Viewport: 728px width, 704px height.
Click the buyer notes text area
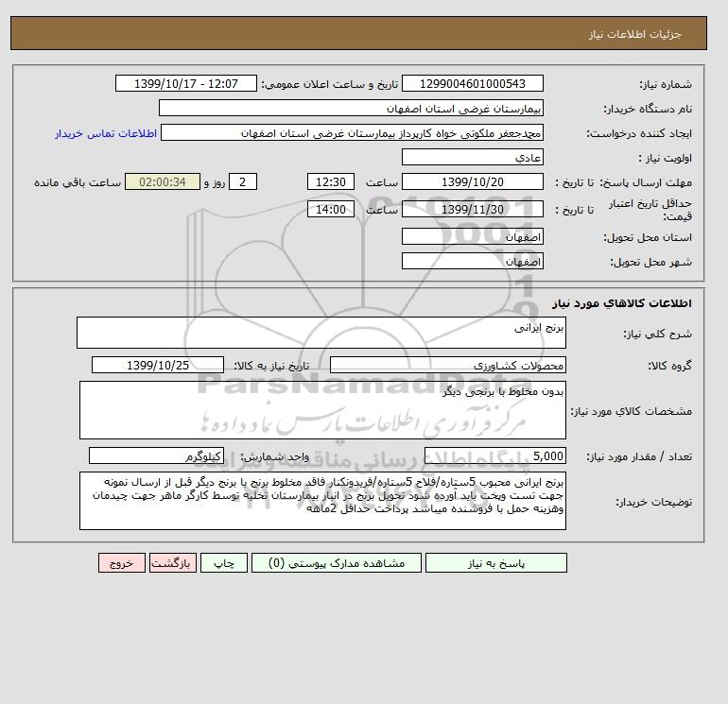click(322, 501)
